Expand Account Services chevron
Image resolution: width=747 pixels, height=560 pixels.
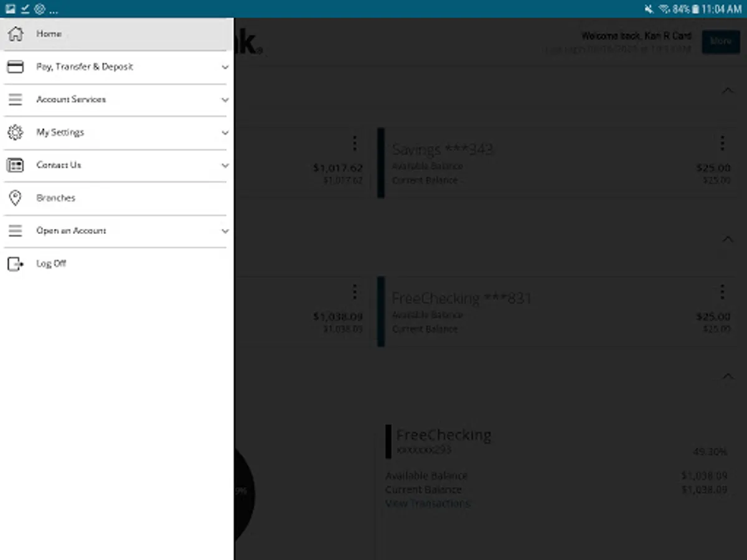pyautogui.click(x=225, y=100)
